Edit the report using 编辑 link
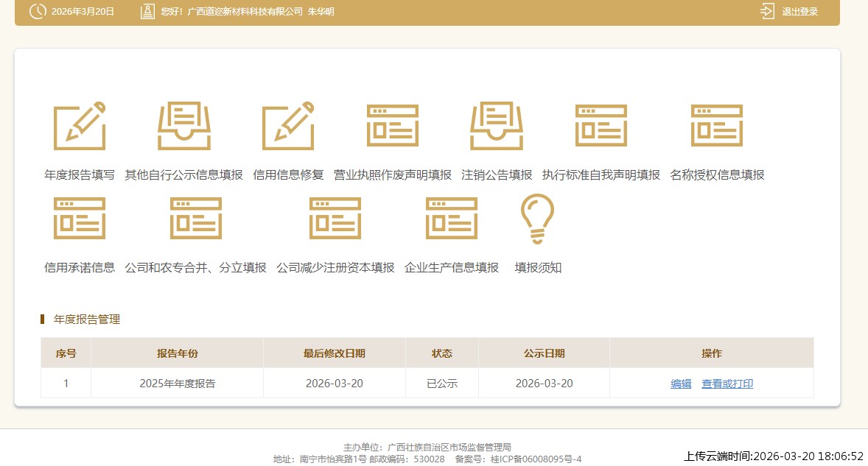Image resolution: width=868 pixels, height=466 pixels. click(681, 384)
